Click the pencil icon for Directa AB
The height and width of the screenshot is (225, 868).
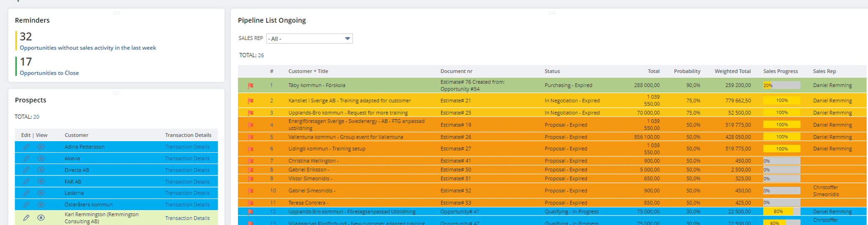pos(26,170)
